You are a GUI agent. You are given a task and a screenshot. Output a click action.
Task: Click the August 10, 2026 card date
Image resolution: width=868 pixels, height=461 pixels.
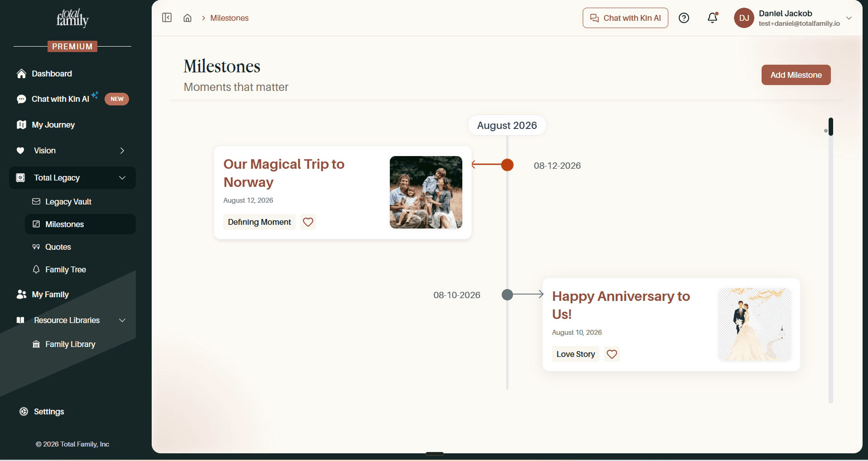[x=577, y=333]
